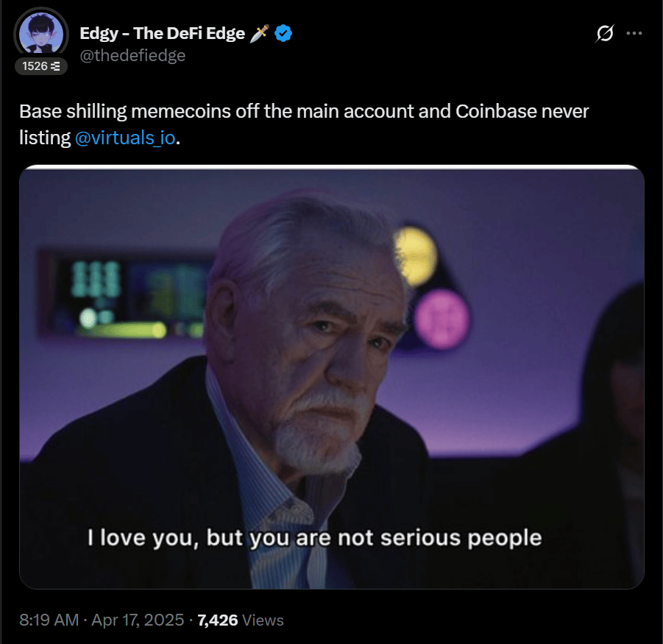This screenshot has width=663, height=644.
Task: Click the pink glowing circle in the image
Action: [442, 318]
